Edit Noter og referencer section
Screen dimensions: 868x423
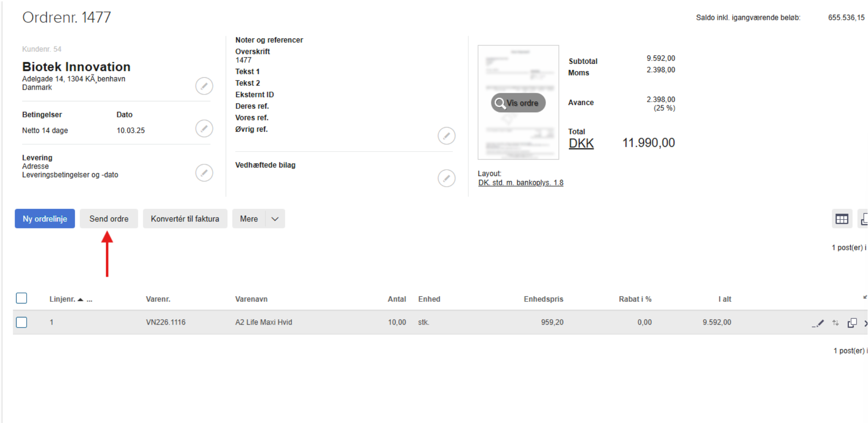(446, 136)
